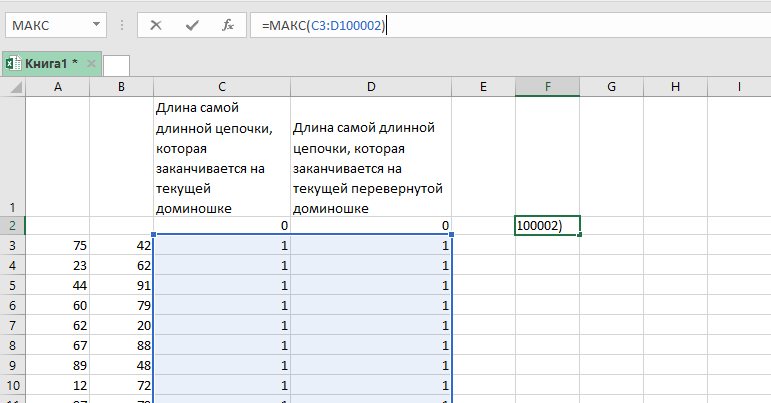Image resolution: width=771 pixels, height=403 pixels.
Task: Expand the МАКС name box dropdown
Action: coord(96,25)
